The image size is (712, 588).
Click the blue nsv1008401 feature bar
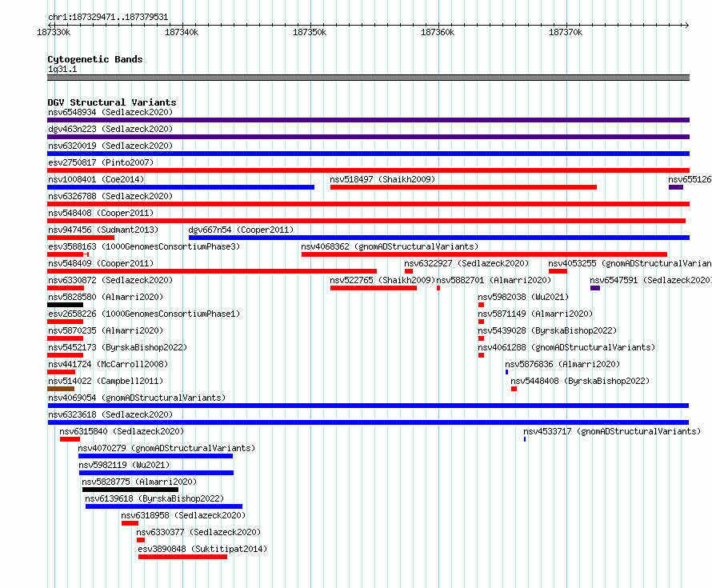click(181, 187)
